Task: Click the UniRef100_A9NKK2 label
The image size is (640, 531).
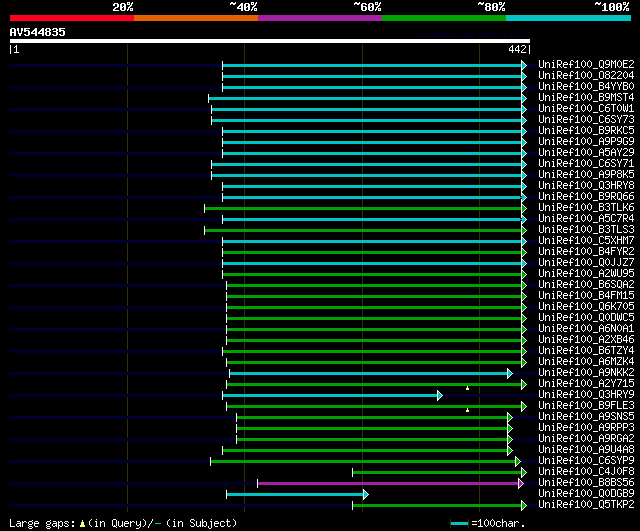Action: click(x=586, y=373)
